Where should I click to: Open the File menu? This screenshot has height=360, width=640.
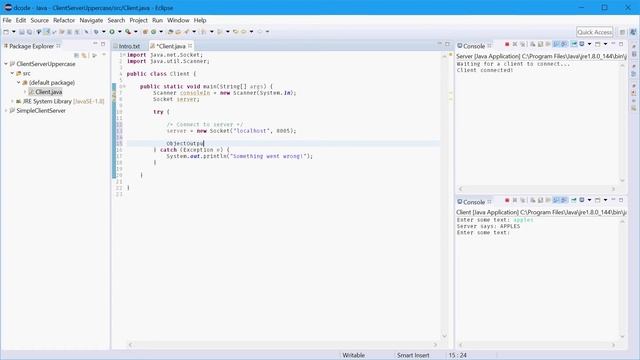(7, 20)
